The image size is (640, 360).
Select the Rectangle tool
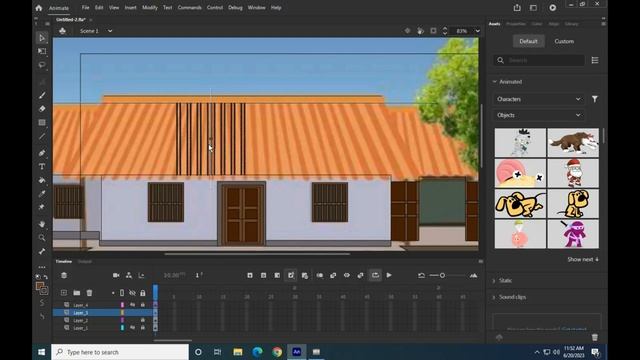[42, 122]
